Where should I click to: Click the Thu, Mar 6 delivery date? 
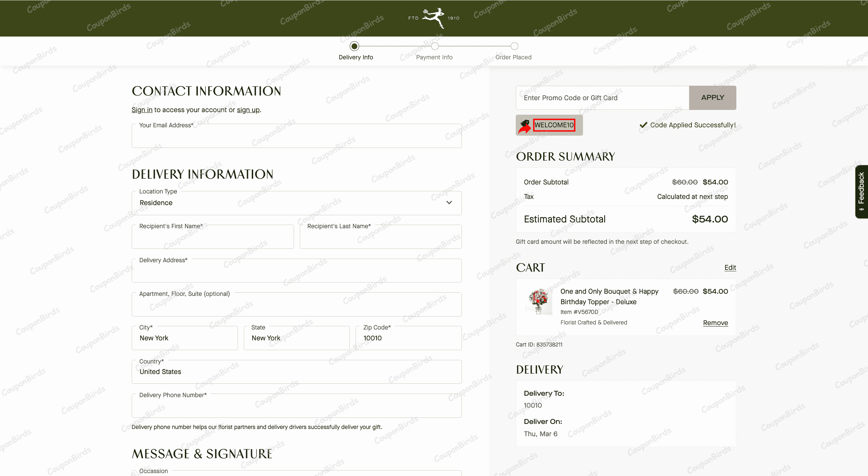(541, 434)
